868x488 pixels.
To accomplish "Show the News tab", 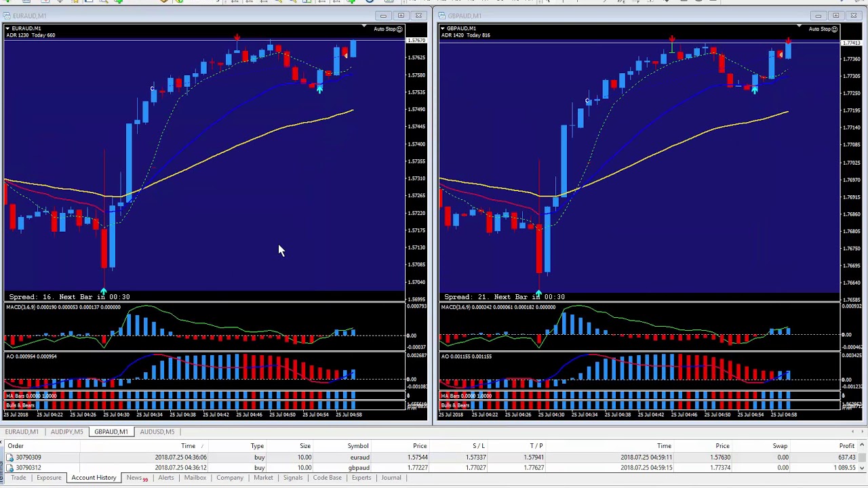I will click(134, 478).
